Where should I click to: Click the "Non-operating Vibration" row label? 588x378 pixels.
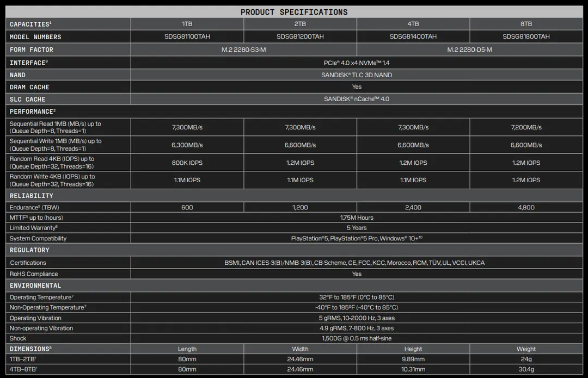[41, 328]
